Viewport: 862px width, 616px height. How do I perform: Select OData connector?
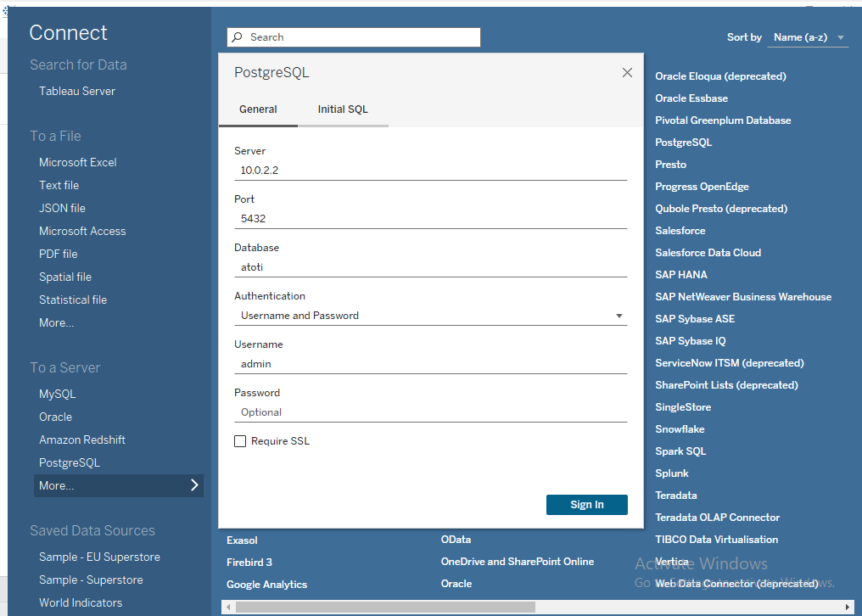coord(456,540)
